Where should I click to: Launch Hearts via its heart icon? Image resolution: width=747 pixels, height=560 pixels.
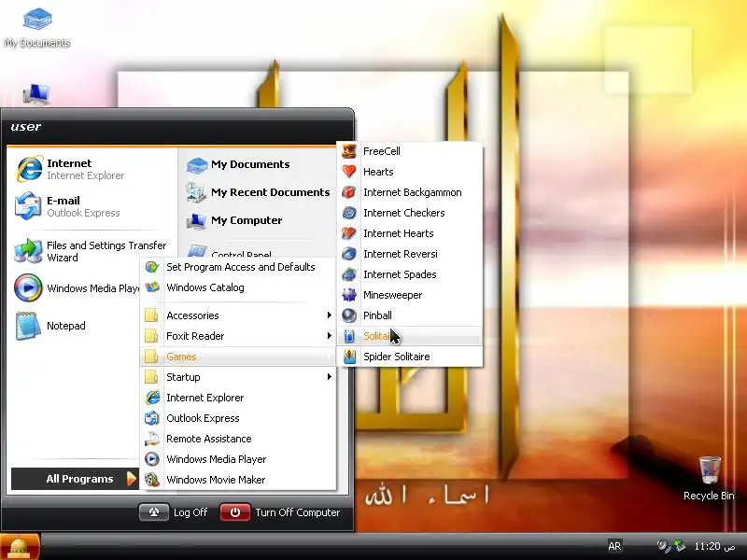349,172
